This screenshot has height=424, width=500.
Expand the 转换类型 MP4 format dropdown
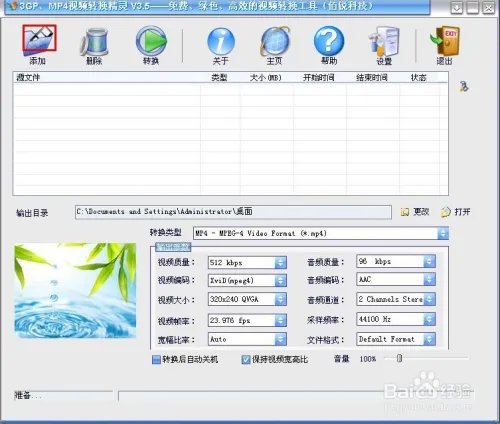tap(443, 233)
